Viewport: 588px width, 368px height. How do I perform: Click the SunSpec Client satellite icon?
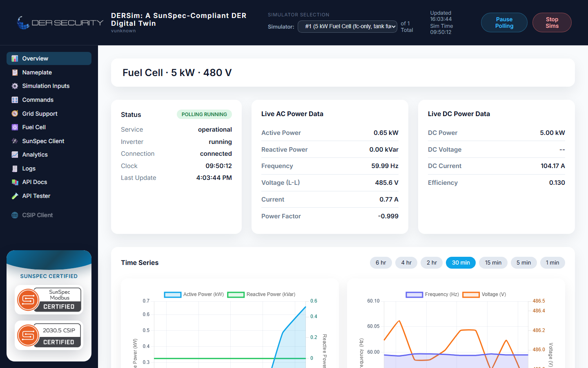(x=15, y=141)
